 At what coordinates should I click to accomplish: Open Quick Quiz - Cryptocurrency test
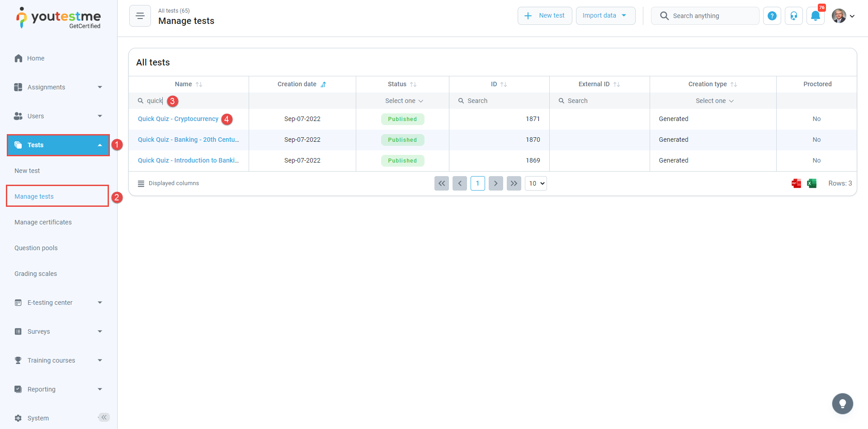click(x=178, y=119)
